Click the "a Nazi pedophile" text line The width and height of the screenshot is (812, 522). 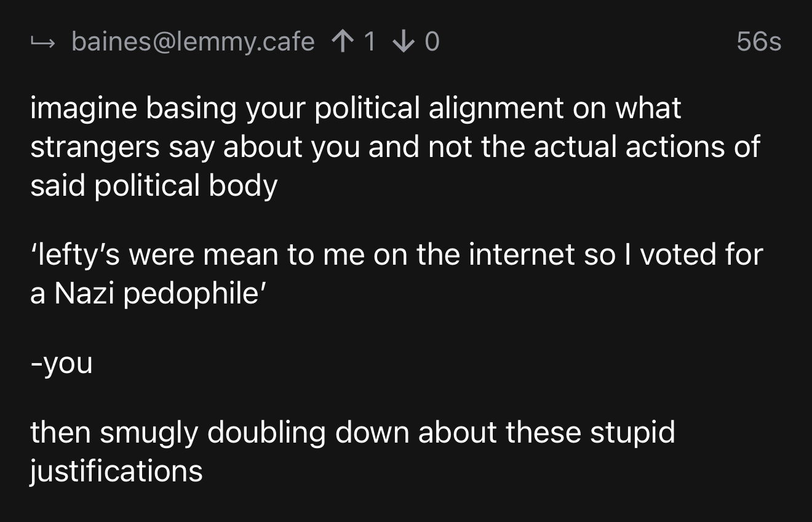tap(148, 293)
